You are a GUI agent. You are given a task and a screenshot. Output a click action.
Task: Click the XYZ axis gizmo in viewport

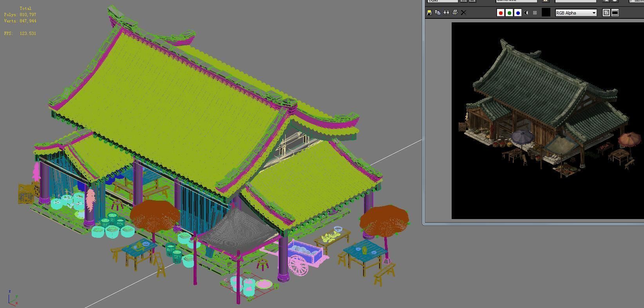click(13, 298)
